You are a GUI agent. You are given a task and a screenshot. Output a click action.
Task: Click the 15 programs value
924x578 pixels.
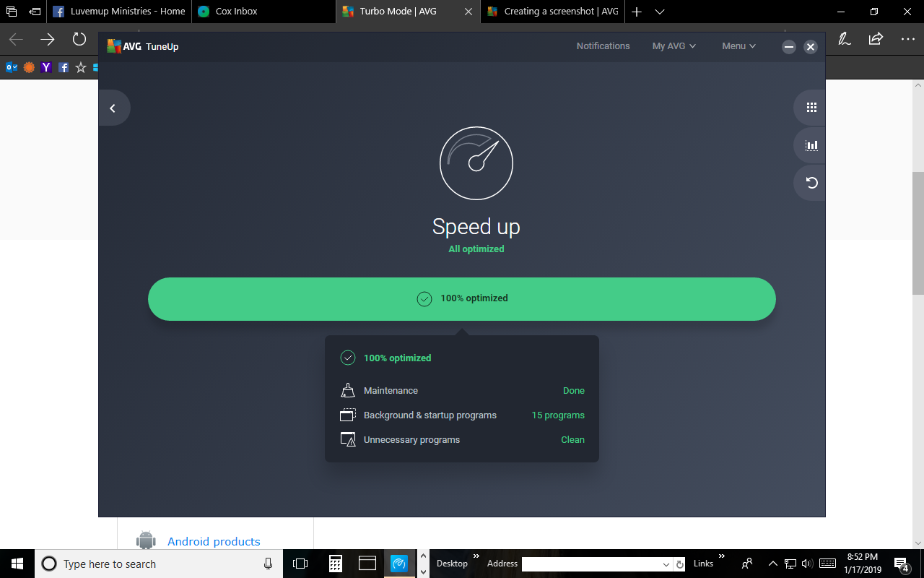coord(558,415)
